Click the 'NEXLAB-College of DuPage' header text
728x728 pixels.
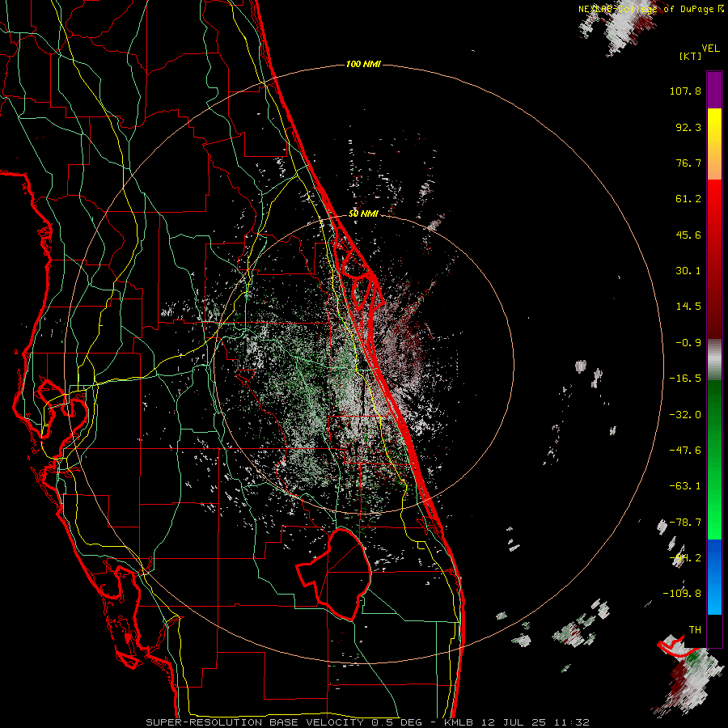[645, 9]
